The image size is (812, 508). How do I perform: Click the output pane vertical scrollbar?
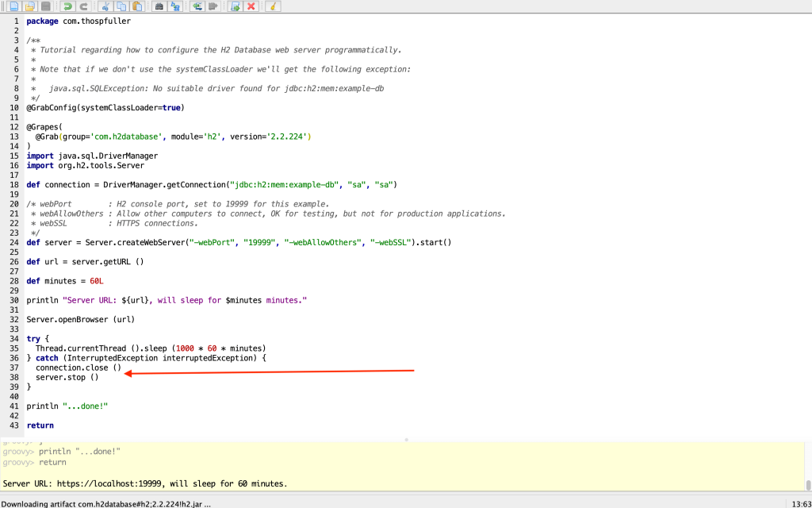(x=808, y=485)
